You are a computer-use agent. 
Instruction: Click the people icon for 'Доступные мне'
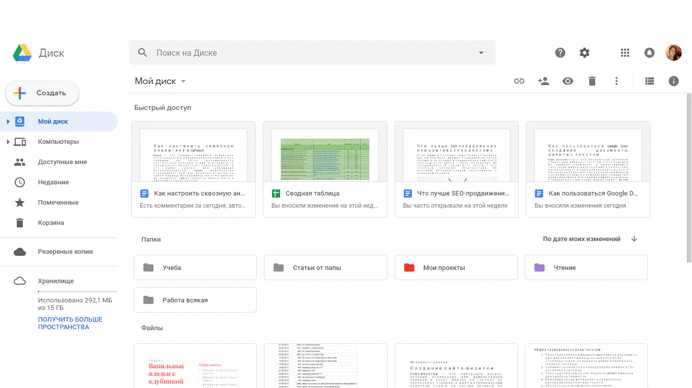20,162
